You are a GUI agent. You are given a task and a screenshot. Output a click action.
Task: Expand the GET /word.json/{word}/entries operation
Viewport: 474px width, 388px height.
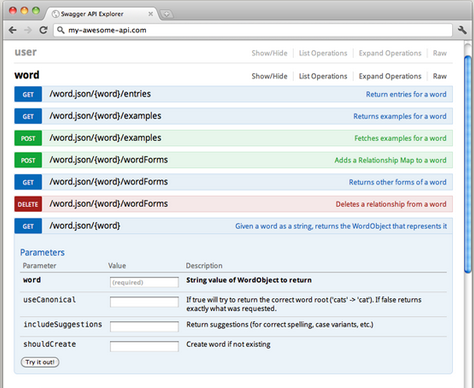click(x=233, y=94)
